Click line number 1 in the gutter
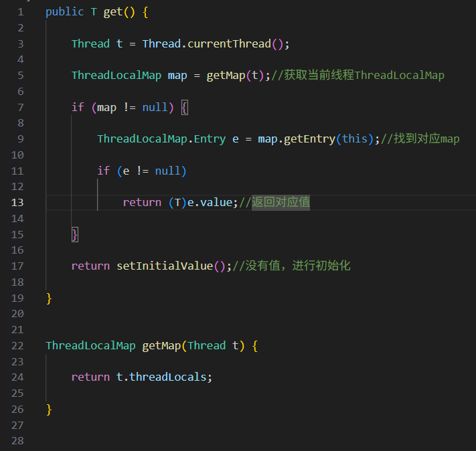The height and width of the screenshot is (451, 476). (19, 12)
